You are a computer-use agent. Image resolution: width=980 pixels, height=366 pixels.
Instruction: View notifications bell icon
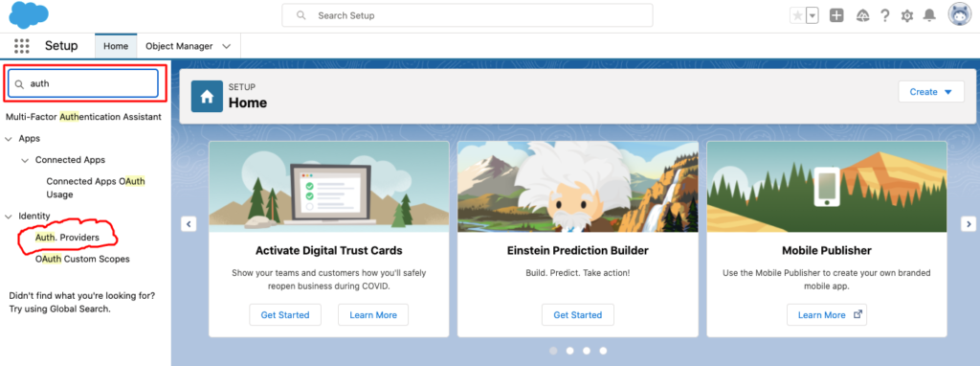(x=930, y=15)
